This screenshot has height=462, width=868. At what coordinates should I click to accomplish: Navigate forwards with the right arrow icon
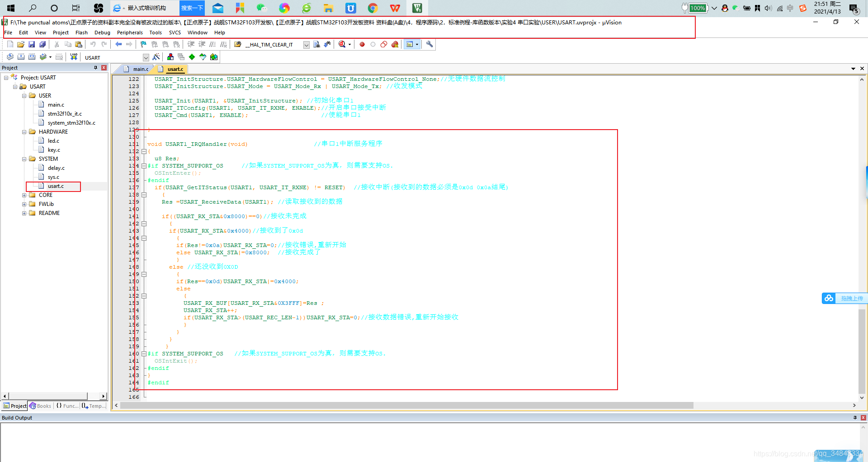click(129, 44)
